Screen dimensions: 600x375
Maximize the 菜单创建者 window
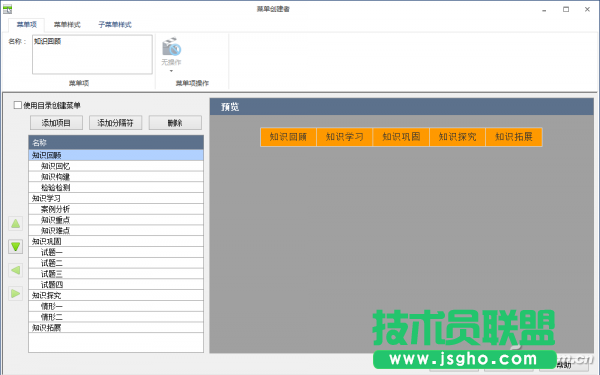[x=566, y=10]
